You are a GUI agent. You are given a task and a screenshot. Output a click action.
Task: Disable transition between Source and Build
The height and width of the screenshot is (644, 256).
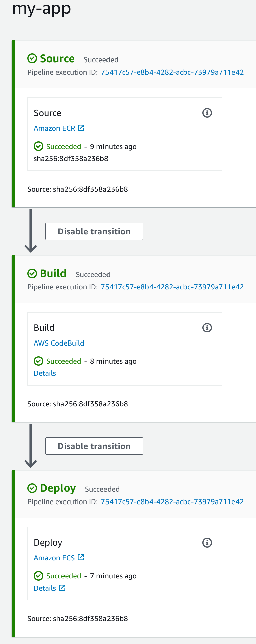click(94, 231)
